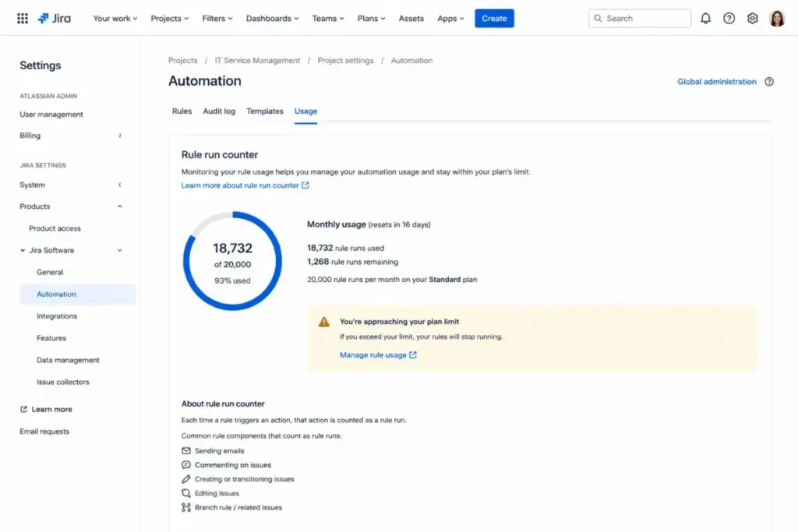
Task: Click the search magnifier icon
Action: click(598, 19)
